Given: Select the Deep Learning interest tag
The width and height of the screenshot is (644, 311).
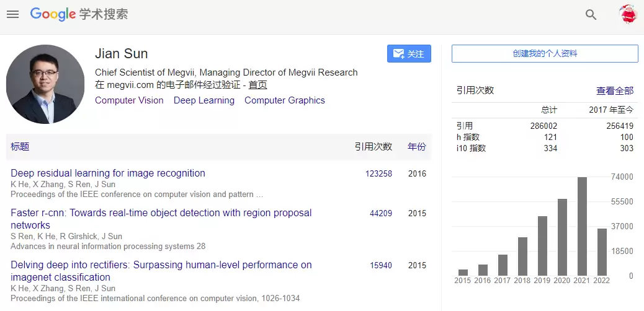Looking at the screenshot, I should [x=203, y=100].
